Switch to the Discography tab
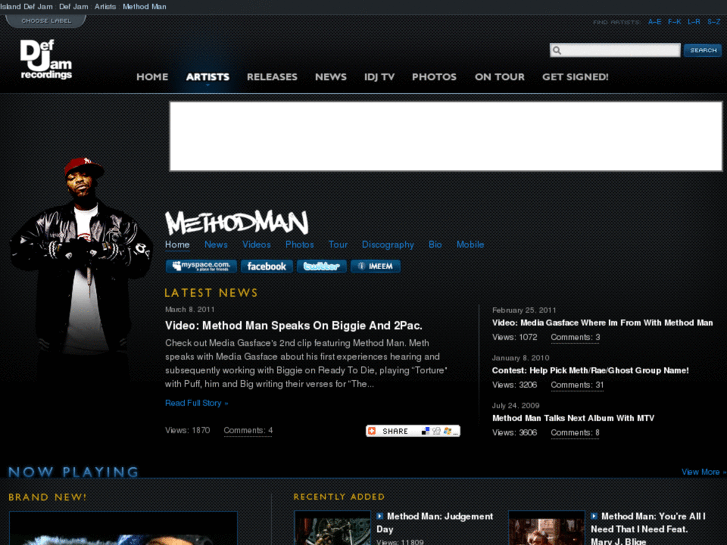This screenshot has height=545, width=727. 388,244
